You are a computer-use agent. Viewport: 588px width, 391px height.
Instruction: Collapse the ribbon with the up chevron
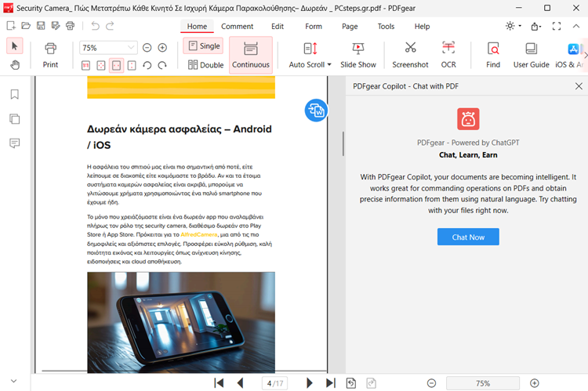click(x=576, y=26)
